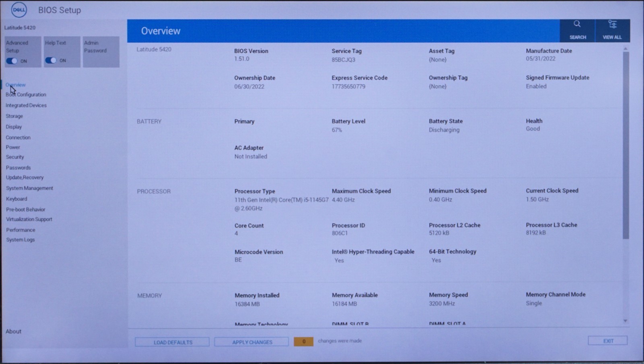Click the AC Adapter value Not Installed
Viewport: 644px width, 364px height.
[251, 156]
